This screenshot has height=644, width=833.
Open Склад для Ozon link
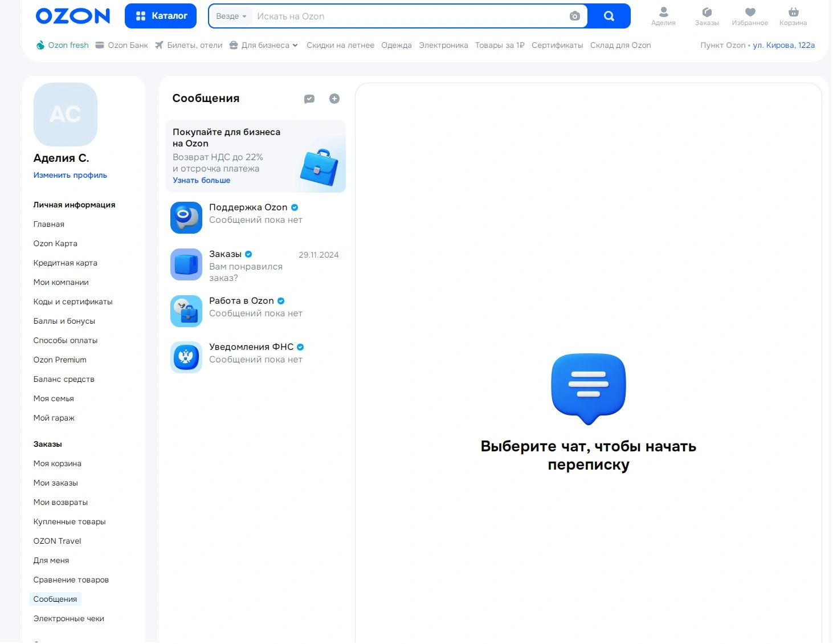pos(620,45)
